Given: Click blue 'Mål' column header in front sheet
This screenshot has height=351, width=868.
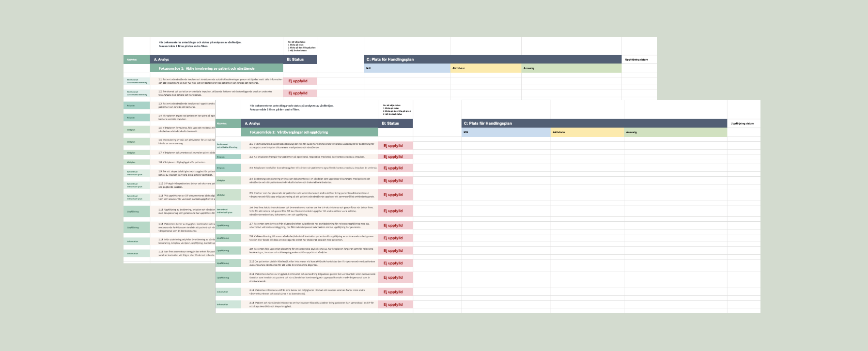Looking at the screenshot, I should pyautogui.click(x=506, y=132).
